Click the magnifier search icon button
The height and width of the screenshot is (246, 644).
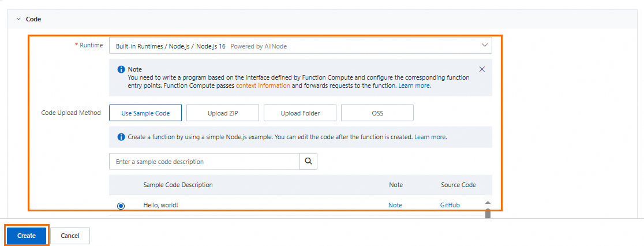[308, 162]
